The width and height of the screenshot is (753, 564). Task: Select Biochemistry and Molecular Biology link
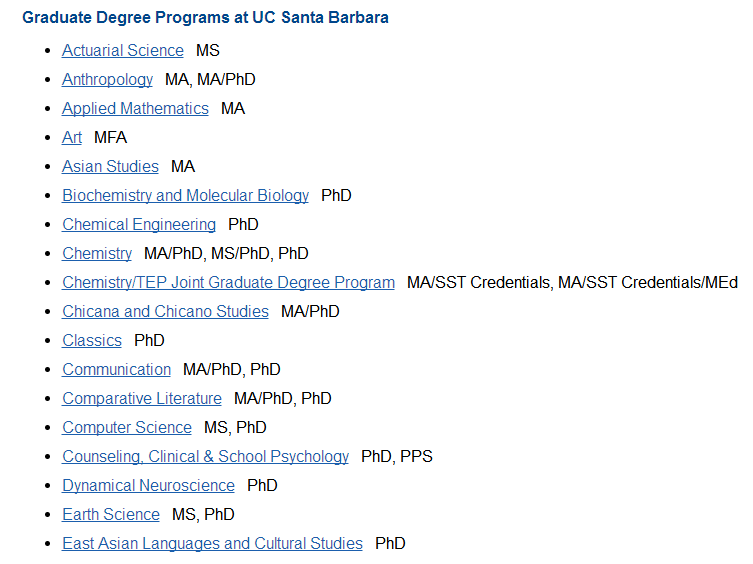pyautogui.click(x=185, y=196)
